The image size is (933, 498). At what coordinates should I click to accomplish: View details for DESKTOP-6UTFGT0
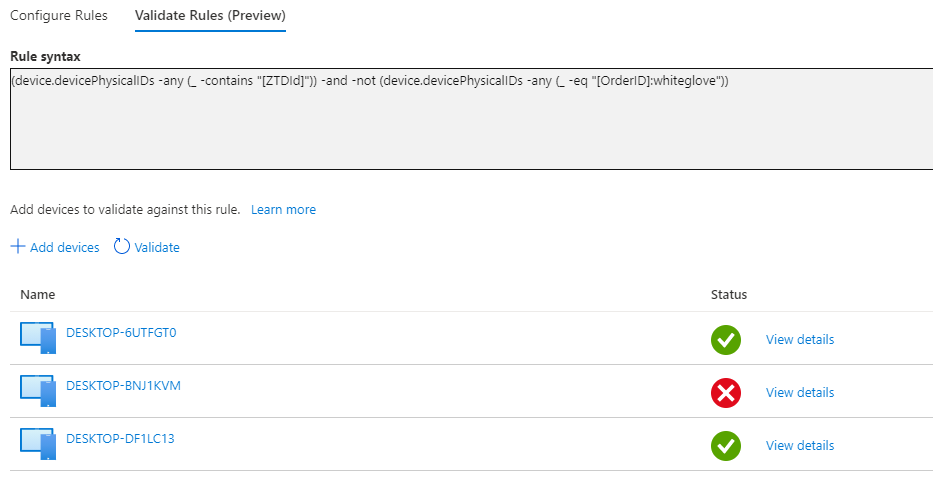[799, 340]
